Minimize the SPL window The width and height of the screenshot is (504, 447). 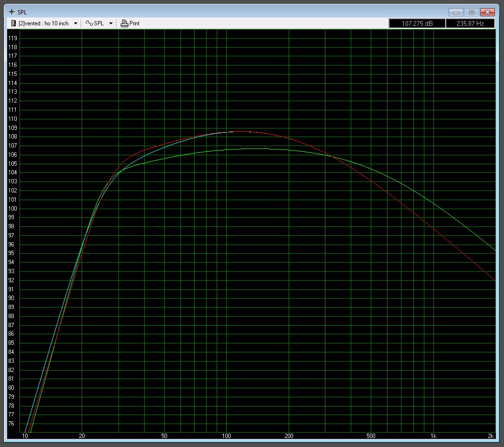456,12
